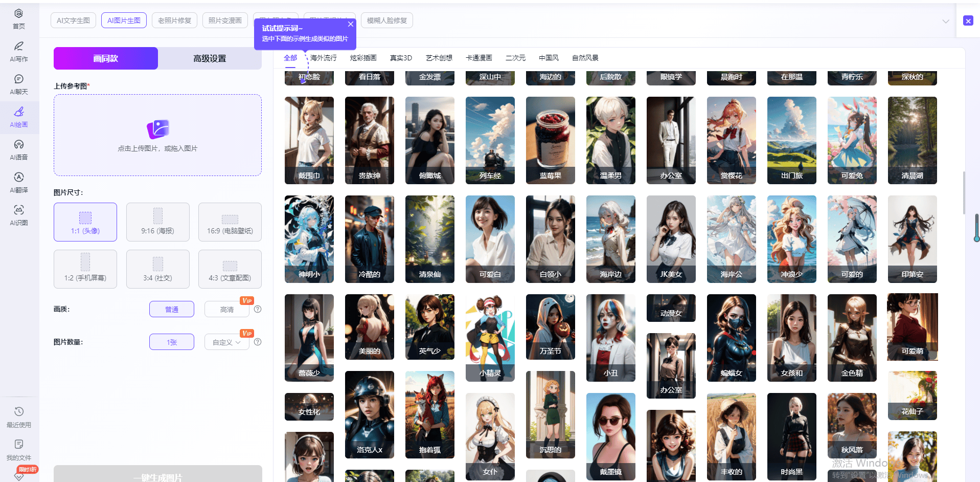
Task: Close the 试试提示词 tooltip popup
Action: 350,24
